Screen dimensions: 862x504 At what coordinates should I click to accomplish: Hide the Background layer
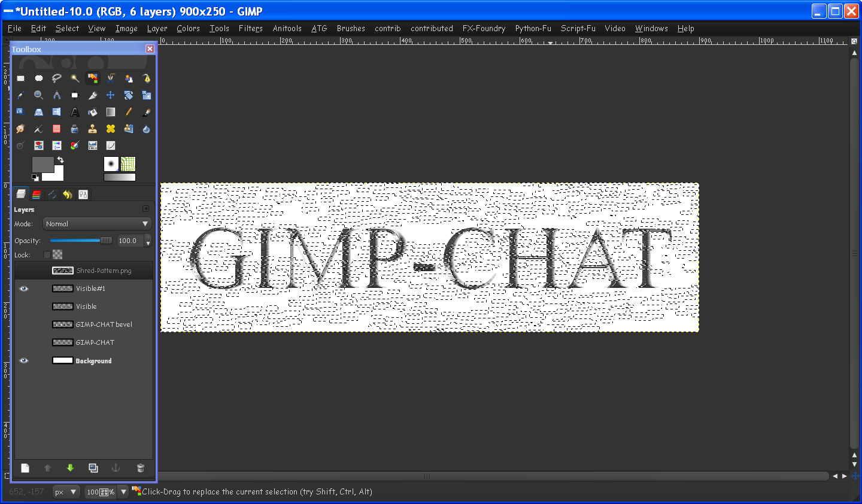coord(24,361)
